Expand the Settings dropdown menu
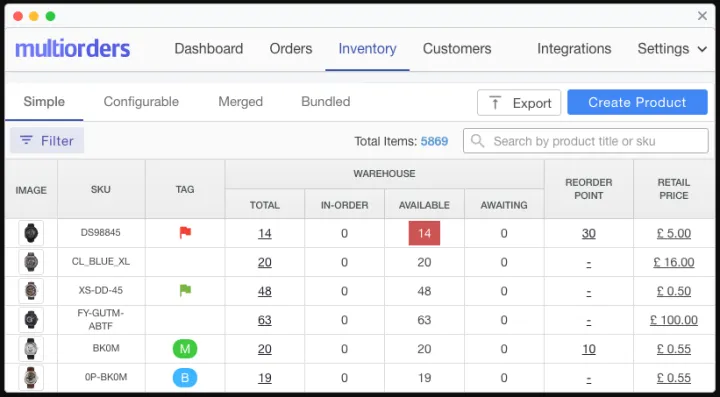This screenshot has height=397, width=720. [x=672, y=49]
